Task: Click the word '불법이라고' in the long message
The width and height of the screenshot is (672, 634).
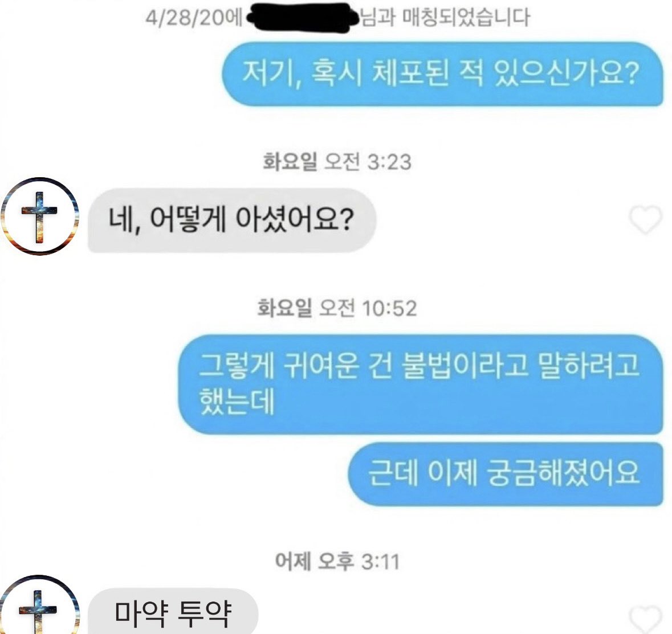Action: click(x=465, y=366)
